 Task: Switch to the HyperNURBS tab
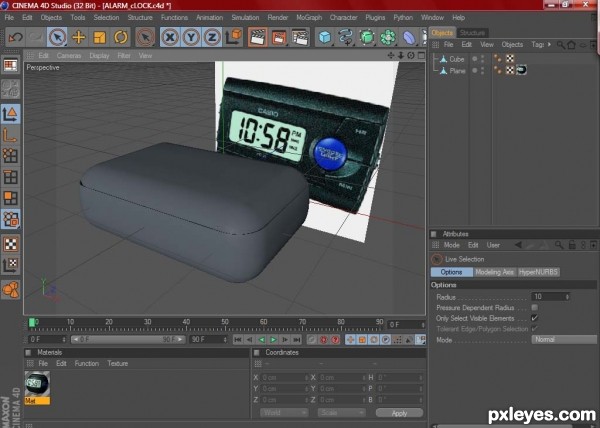[x=538, y=272]
